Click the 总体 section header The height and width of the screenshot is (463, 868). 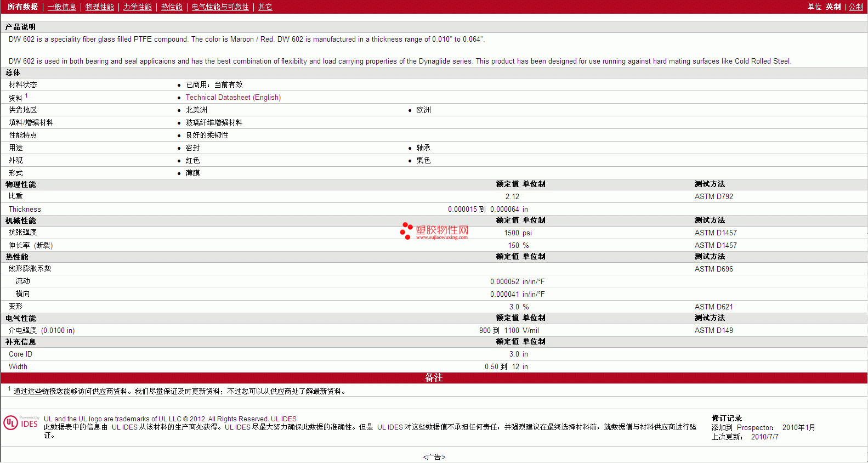pyautogui.click(x=13, y=72)
